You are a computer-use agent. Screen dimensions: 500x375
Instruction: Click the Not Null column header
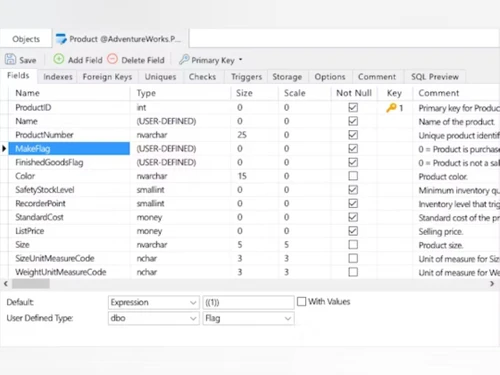point(354,93)
